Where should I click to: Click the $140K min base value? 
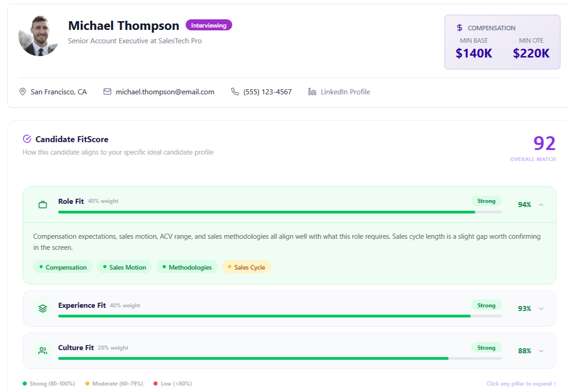pos(474,53)
